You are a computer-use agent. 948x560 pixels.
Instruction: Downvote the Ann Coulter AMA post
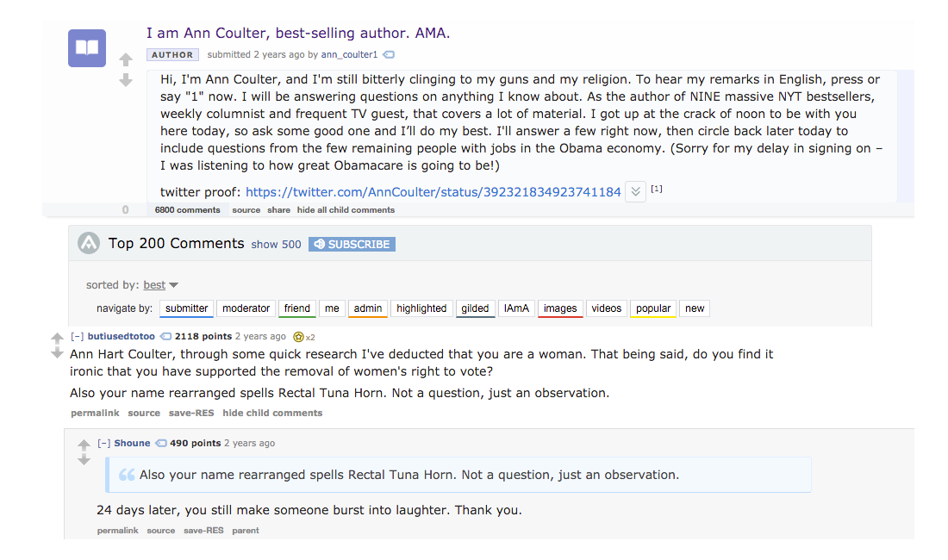(125, 79)
